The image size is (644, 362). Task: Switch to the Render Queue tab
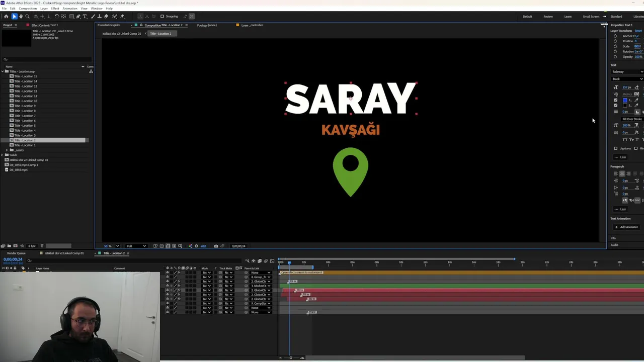tap(16, 253)
